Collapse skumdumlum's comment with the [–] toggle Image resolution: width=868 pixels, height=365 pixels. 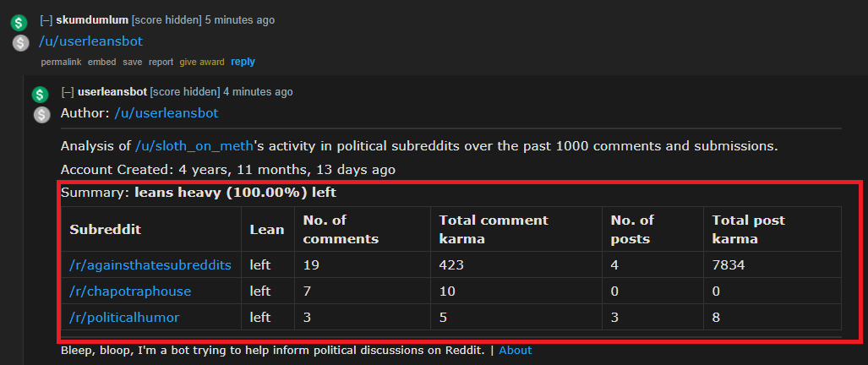coord(46,19)
